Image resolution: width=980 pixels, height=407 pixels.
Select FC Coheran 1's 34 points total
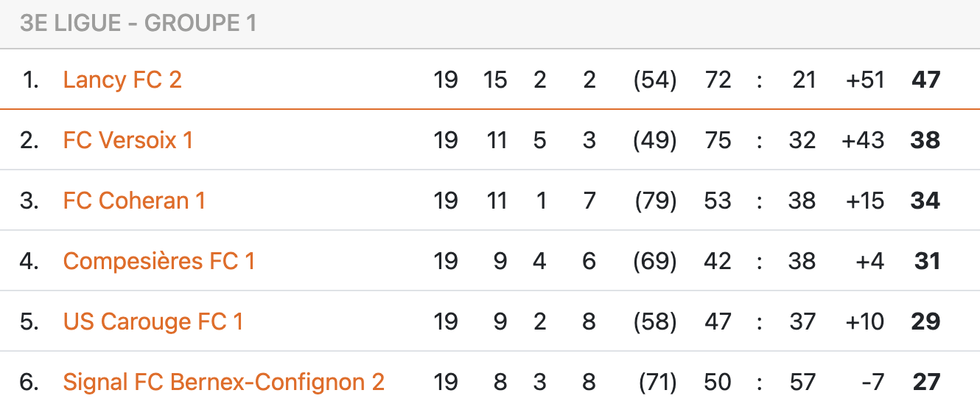pyautogui.click(x=926, y=201)
